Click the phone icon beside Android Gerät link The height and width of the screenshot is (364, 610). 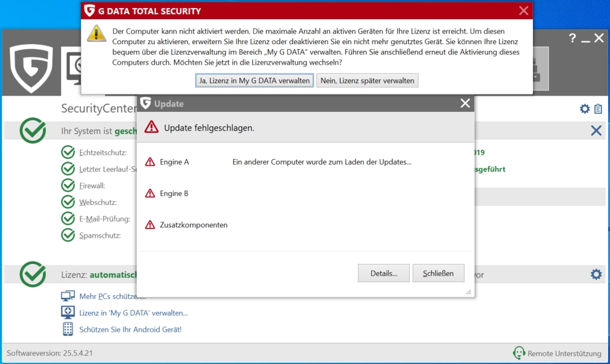[68, 329]
